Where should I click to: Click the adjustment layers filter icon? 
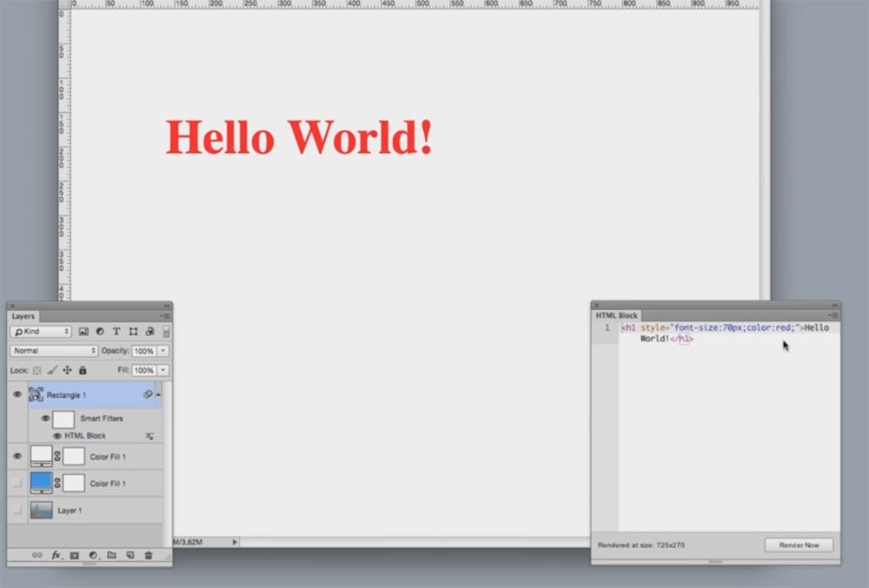tap(101, 331)
